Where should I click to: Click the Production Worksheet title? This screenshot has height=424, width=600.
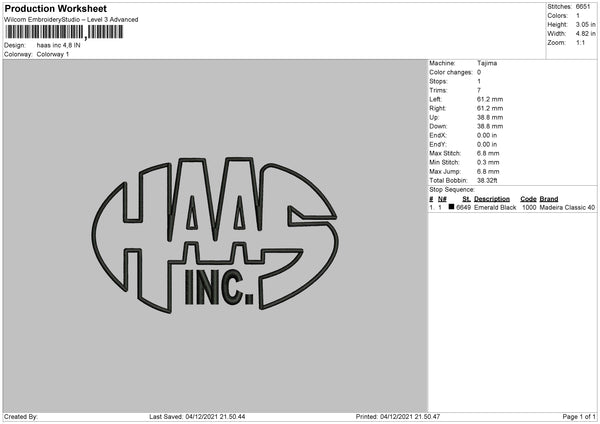(x=55, y=8)
